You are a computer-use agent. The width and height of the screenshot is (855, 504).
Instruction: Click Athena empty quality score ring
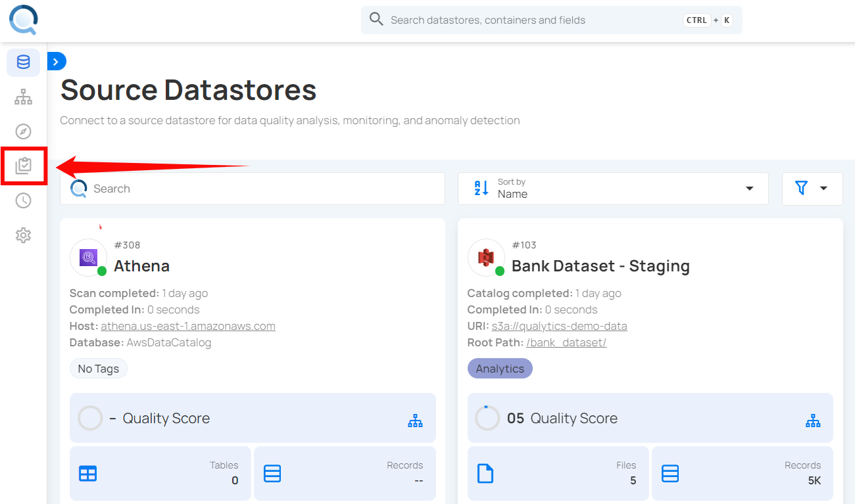click(x=90, y=418)
